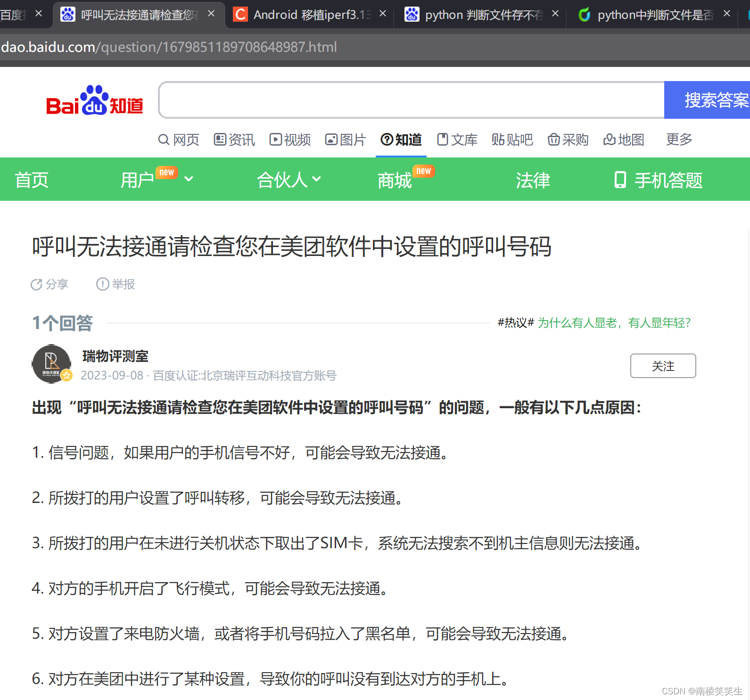Select the 知道 category tab
750x700 pixels.
click(401, 140)
